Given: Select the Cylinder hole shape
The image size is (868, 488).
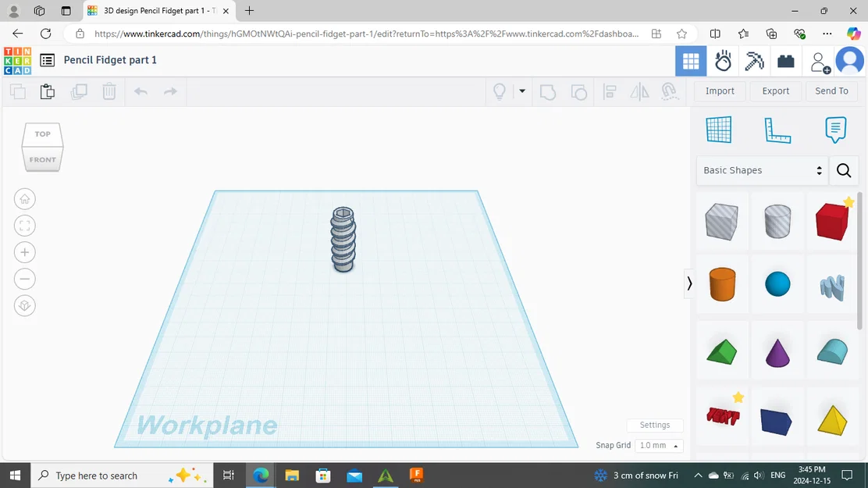Looking at the screenshot, I should pos(777,222).
